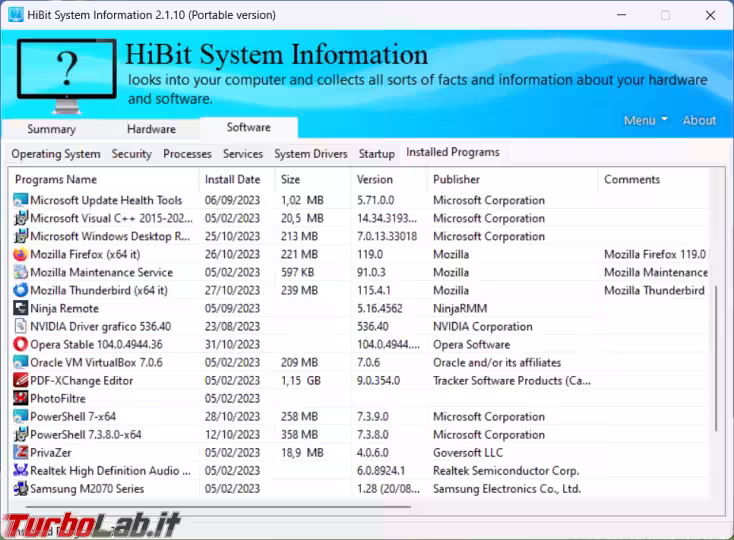Viewport: 734px width, 540px height.
Task: Open the System Drivers subtab
Action: pos(310,154)
